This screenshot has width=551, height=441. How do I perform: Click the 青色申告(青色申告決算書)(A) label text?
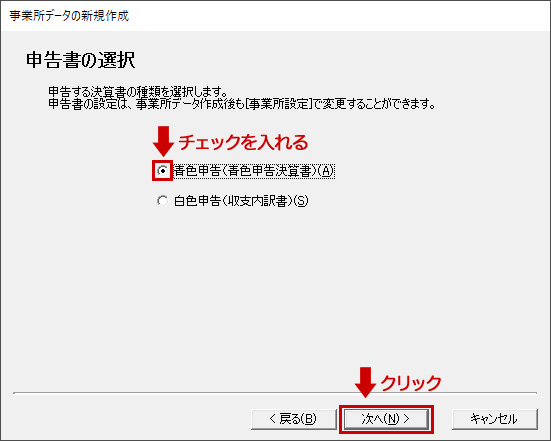(x=254, y=171)
